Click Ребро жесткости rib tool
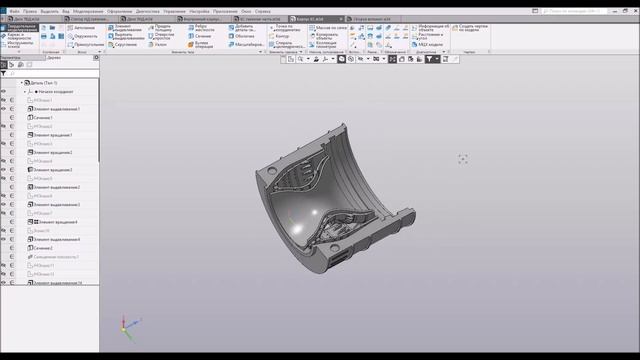Viewport: 640px width, 360px height. point(201,28)
